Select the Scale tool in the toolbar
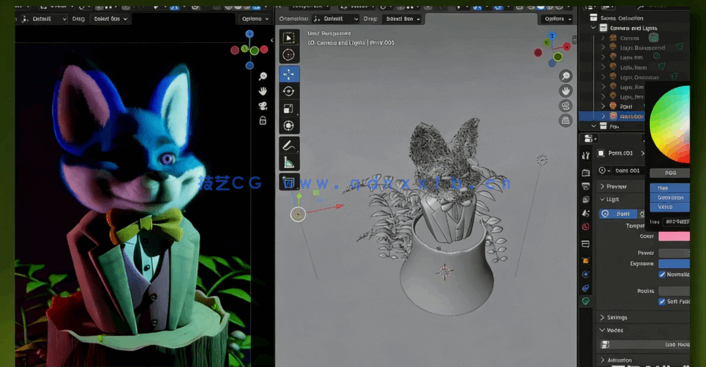Screen dimensions: 706x367 tap(289, 109)
